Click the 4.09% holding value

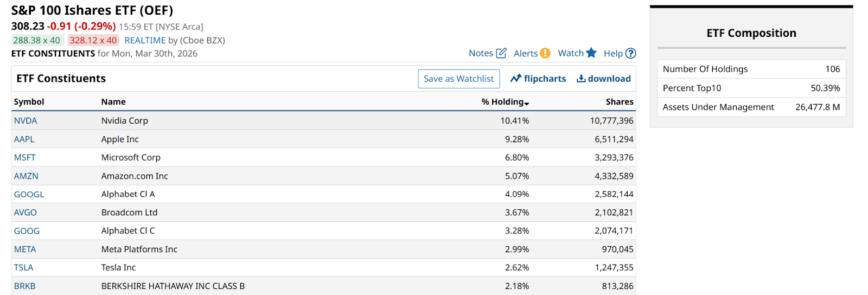pos(517,194)
